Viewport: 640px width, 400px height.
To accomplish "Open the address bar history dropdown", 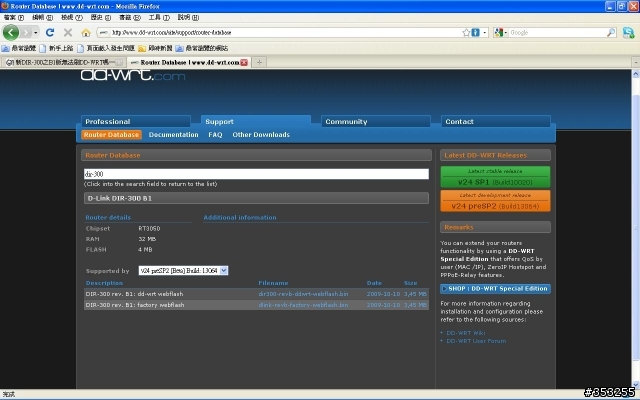I will pos(484,33).
